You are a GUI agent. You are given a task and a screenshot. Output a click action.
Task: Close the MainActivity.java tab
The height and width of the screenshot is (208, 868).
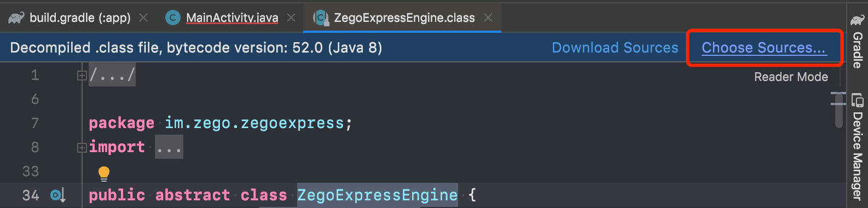(x=291, y=18)
